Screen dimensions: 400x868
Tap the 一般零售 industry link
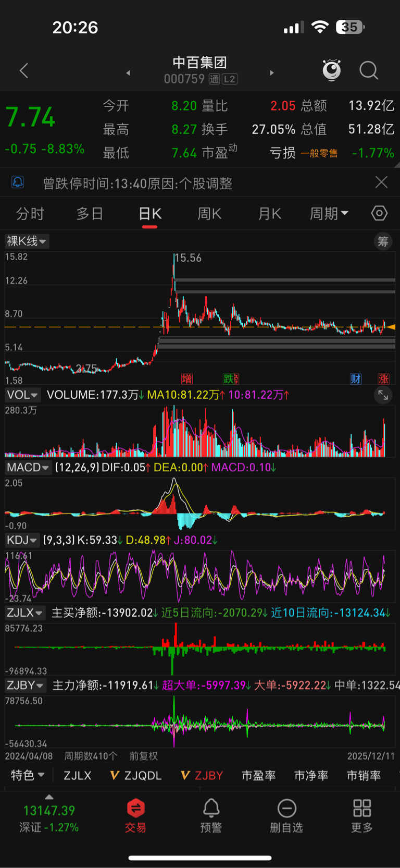coord(319,153)
